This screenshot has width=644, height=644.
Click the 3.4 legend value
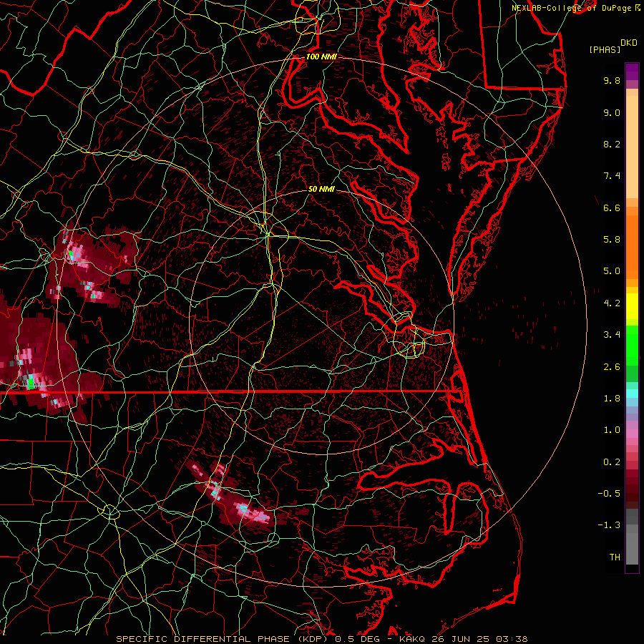pos(612,335)
